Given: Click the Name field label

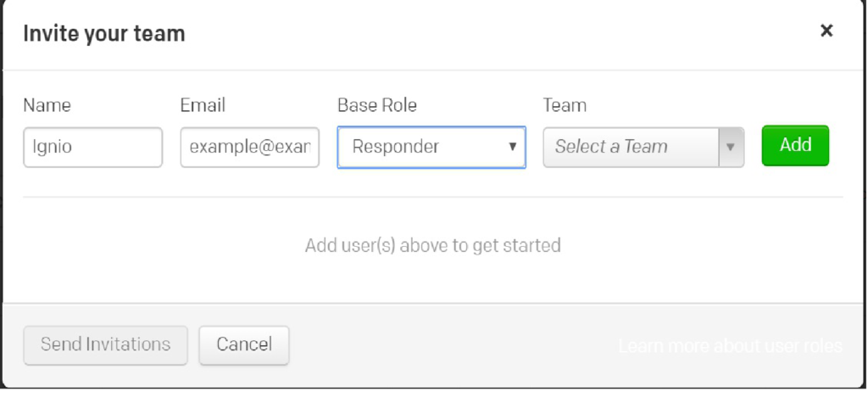Looking at the screenshot, I should tap(47, 106).
